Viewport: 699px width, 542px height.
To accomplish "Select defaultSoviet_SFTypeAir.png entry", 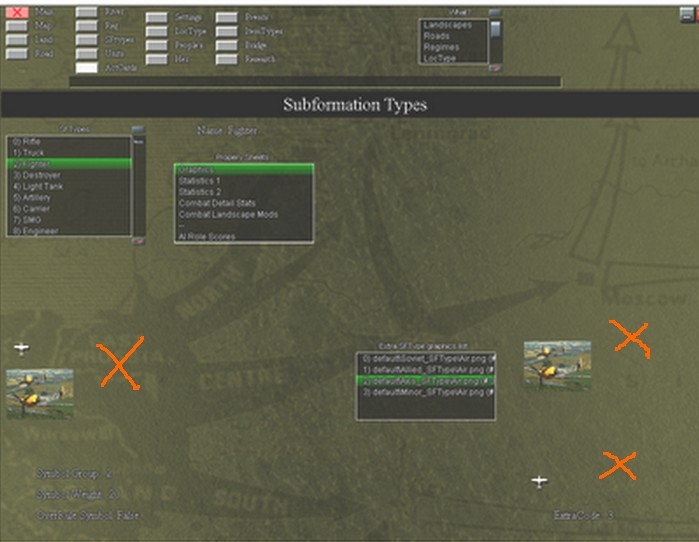I will pos(426,358).
